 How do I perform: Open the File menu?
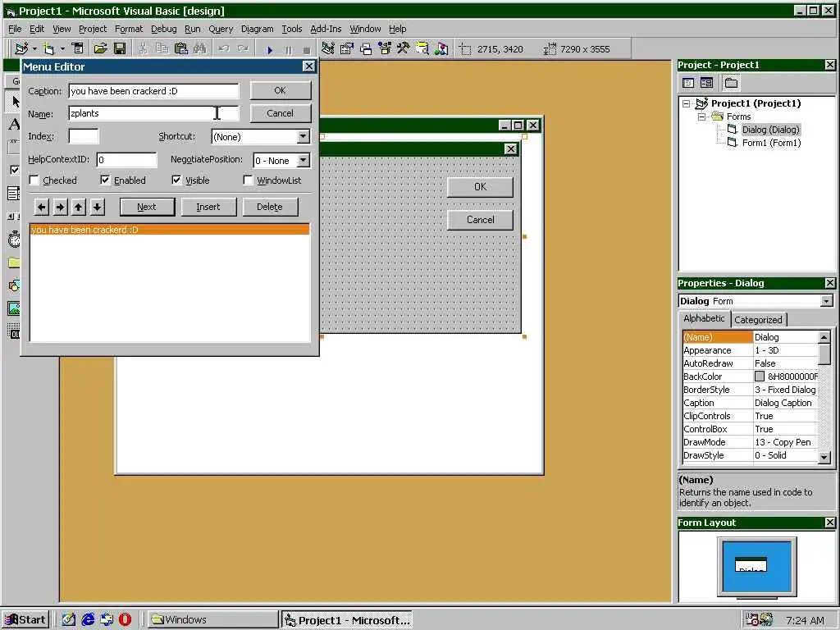(x=15, y=29)
